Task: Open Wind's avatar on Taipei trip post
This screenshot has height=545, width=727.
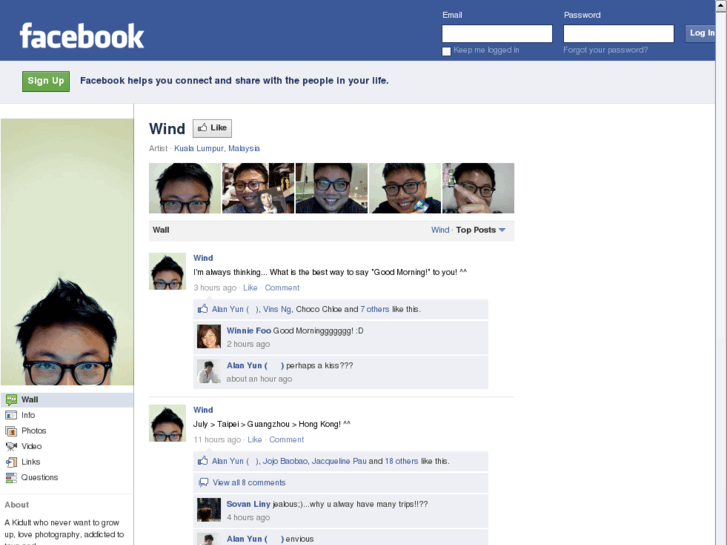Action: (167, 423)
